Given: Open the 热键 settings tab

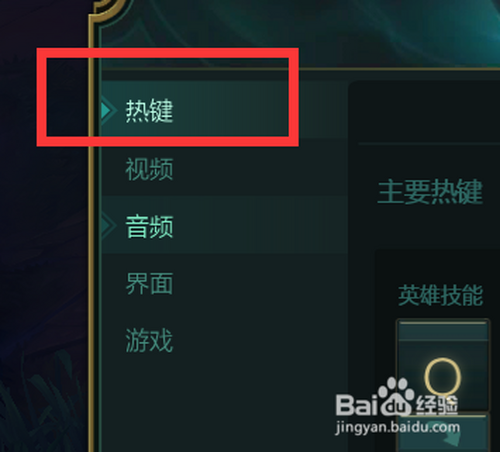Looking at the screenshot, I should [x=149, y=111].
